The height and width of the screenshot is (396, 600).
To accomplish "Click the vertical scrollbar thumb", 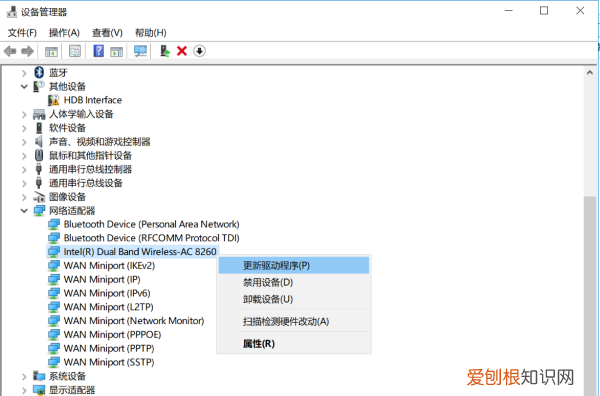I will point(590,296).
